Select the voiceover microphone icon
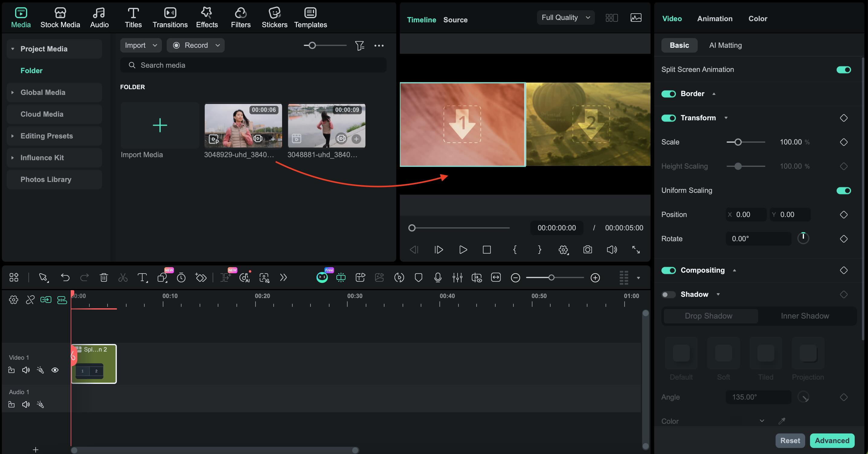This screenshot has height=454, width=868. click(438, 277)
